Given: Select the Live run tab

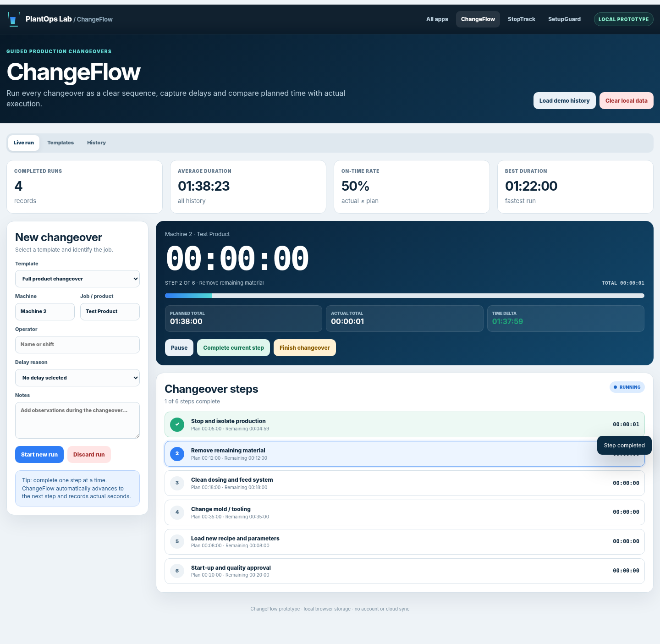Looking at the screenshot, I should coord(24,143).
